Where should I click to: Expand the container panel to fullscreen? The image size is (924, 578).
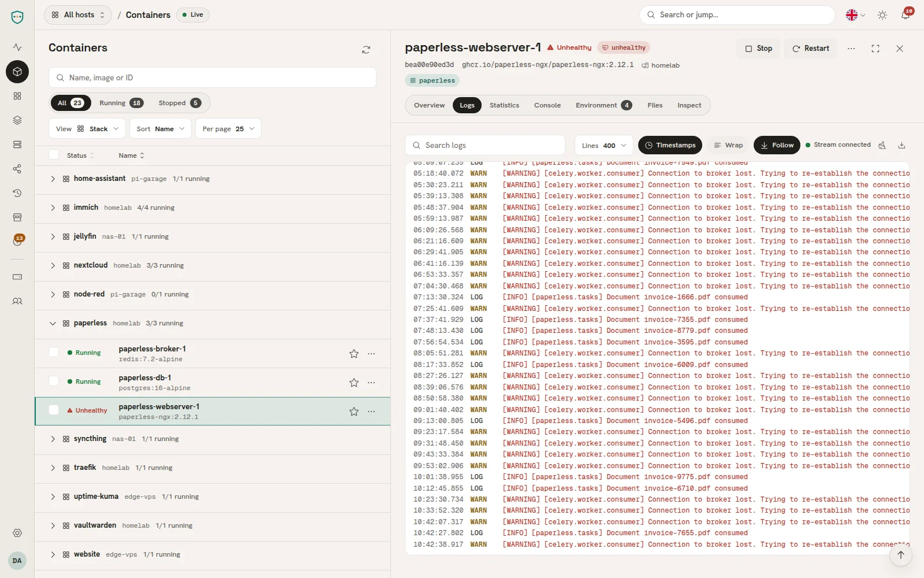pos(875,49)
